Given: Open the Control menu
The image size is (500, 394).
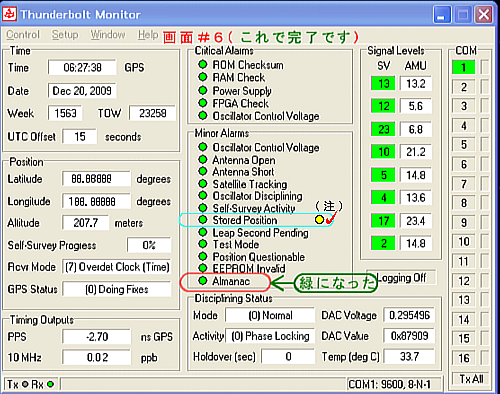Looking at the screenshot, I should point(23,34).
